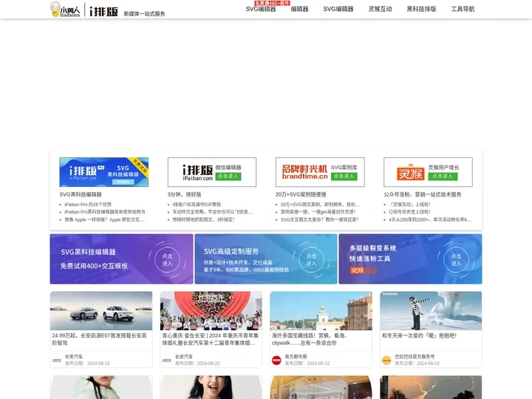
Task: Click 免费试用400+交互模板 banner text
Action: [94, 266]
